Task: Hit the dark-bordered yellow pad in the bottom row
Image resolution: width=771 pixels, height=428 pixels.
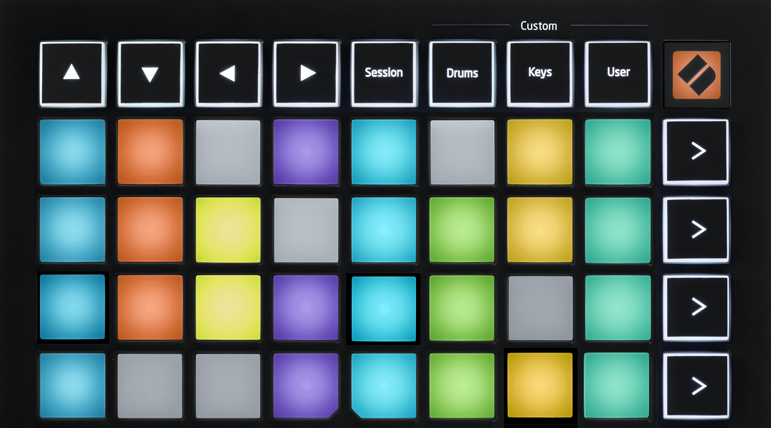Action: (539, 385)
